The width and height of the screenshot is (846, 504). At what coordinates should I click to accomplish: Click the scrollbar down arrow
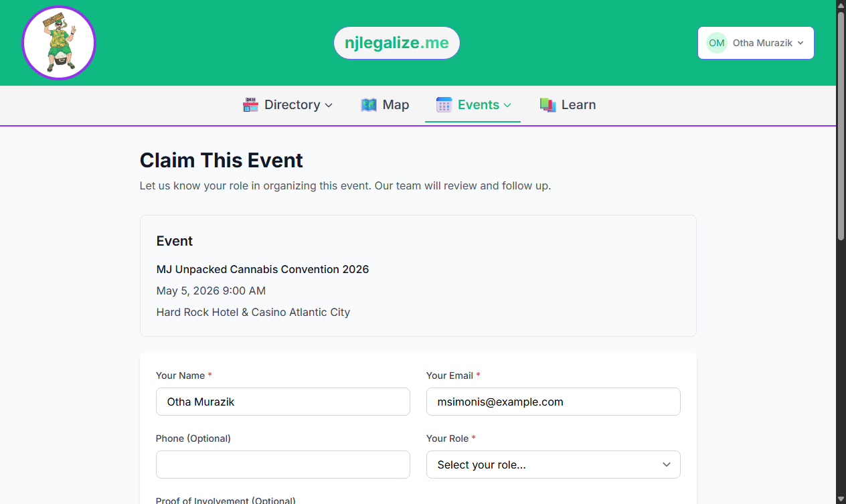click(841, 499)
